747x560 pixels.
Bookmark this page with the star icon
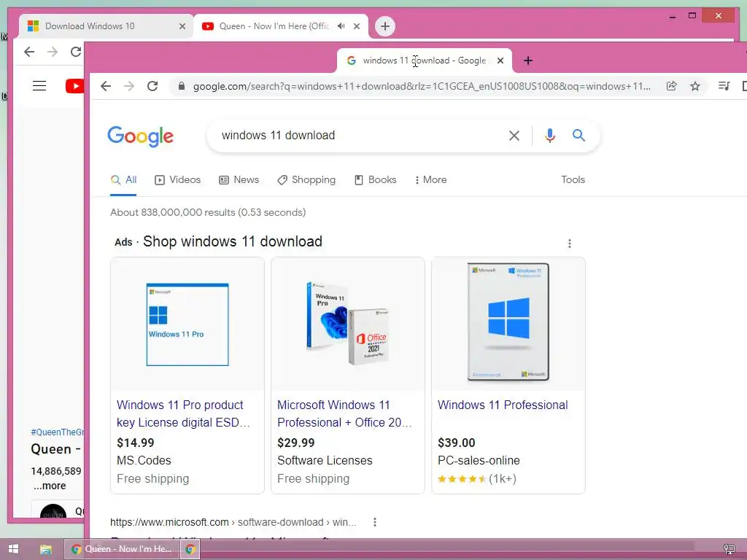(x=695, y=86)
